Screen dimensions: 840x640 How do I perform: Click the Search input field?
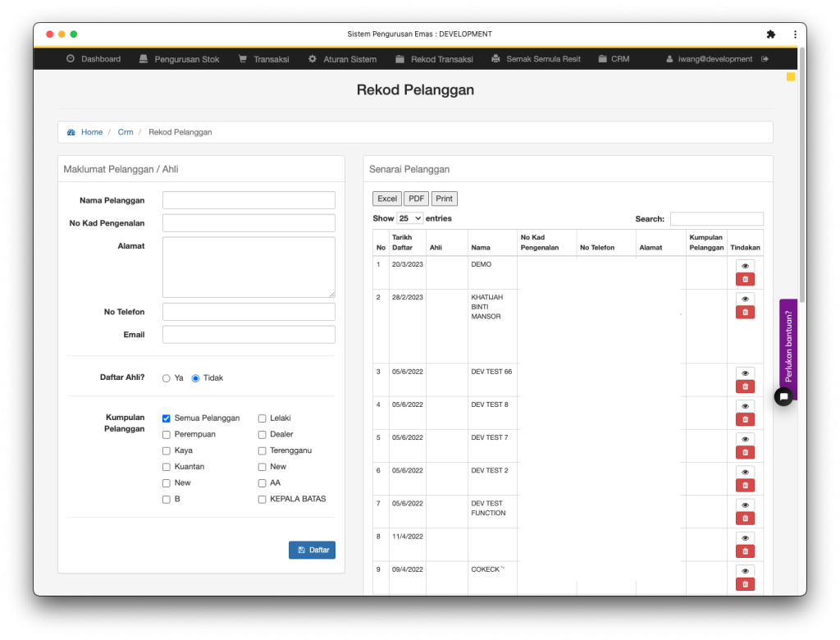click(716, 219)
